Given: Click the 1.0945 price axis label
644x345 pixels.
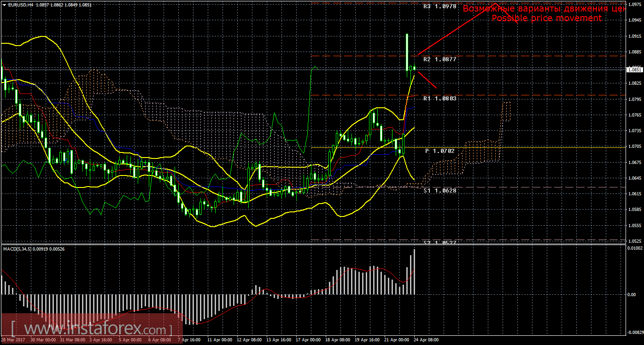Looking at the screenshot, I should (635, 20).
